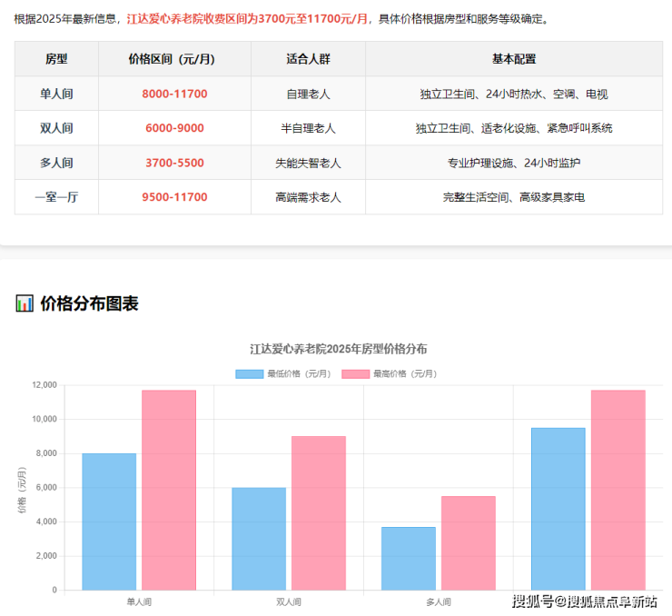Click the 房型 table column header
The width and height of the screenshot is (672, 616).
[56, 59]
